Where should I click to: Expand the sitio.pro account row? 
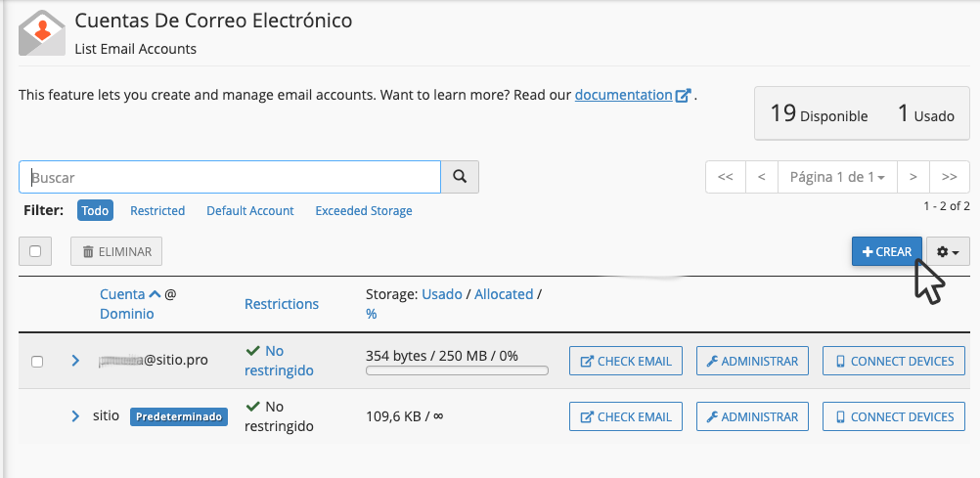click(x=75, y=361)
